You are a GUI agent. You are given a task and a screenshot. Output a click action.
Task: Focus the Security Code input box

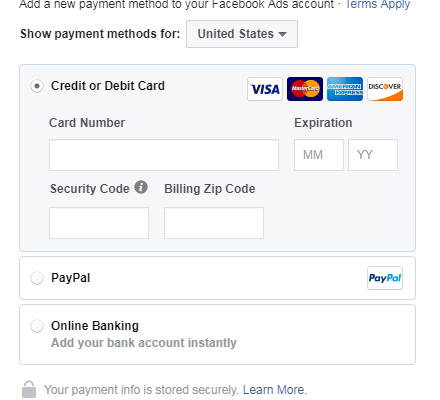point(99,223)
